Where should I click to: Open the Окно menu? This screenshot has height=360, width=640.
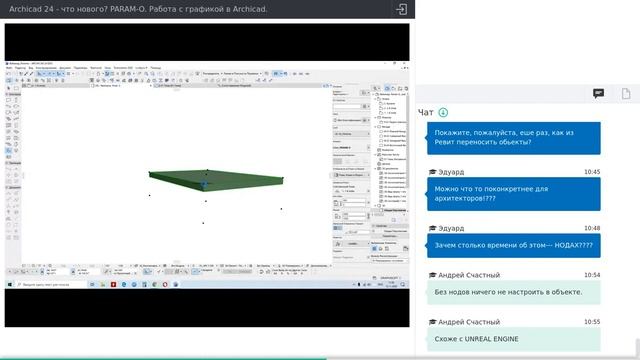tap(108, 68)
